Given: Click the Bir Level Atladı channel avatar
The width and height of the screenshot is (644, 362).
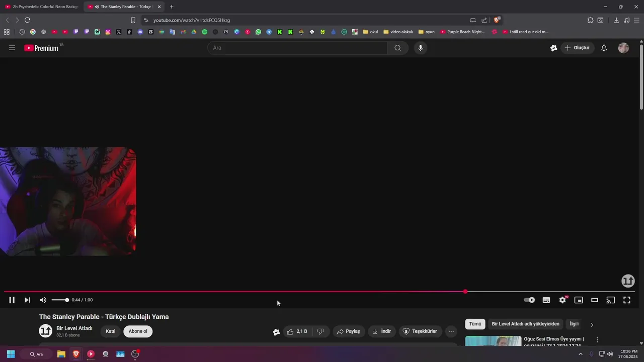Looking at the screenshot, I should pos(46,331).
